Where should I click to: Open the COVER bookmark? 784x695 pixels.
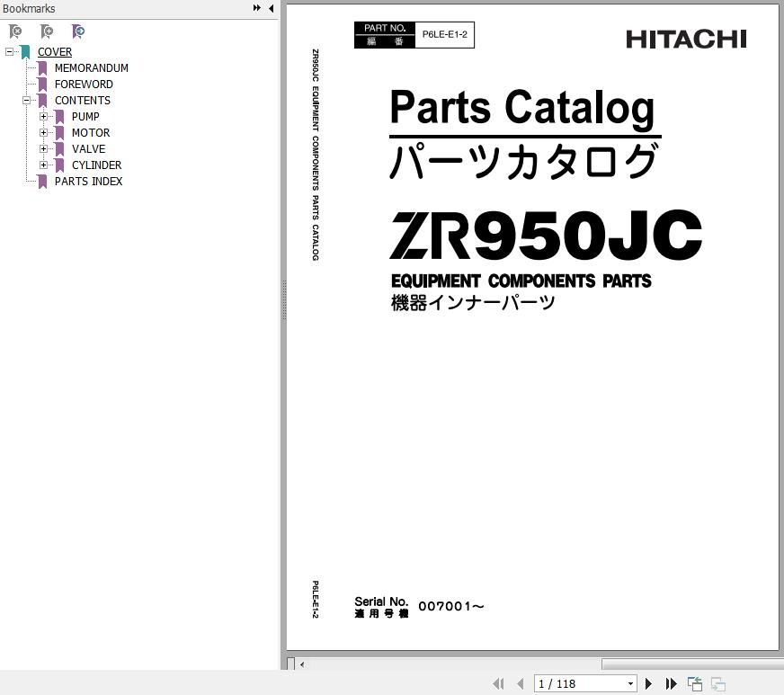click(55, 52)
